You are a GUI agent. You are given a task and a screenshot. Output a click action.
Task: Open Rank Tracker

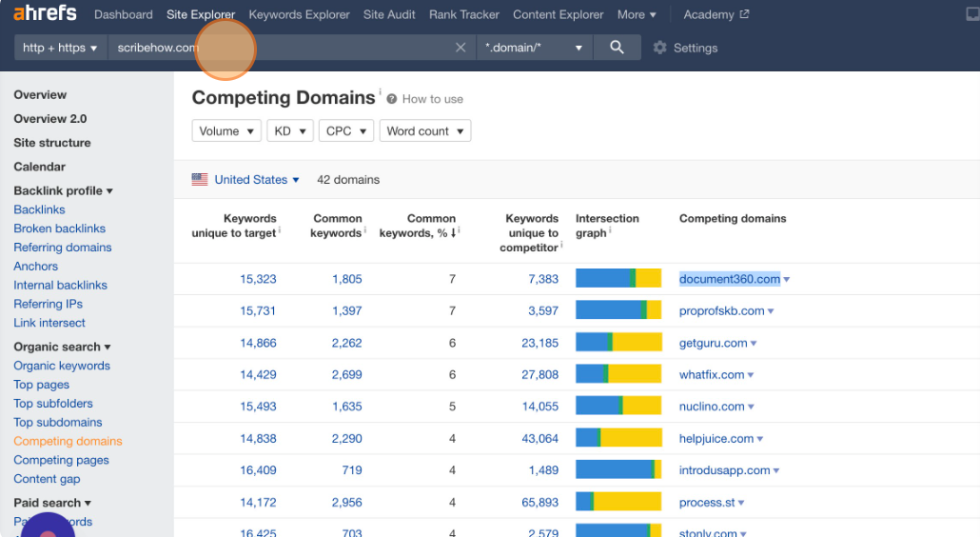(463, 14)
